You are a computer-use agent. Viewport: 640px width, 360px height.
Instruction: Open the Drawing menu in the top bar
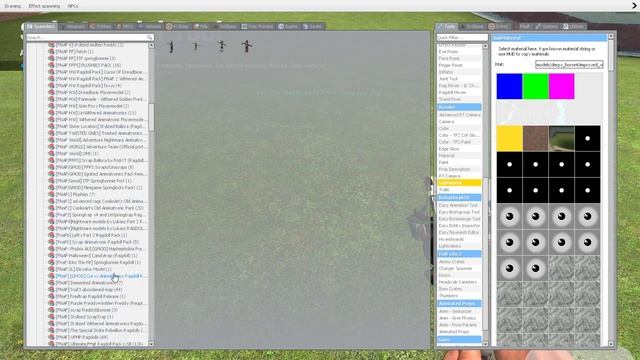tap(13, 6)
